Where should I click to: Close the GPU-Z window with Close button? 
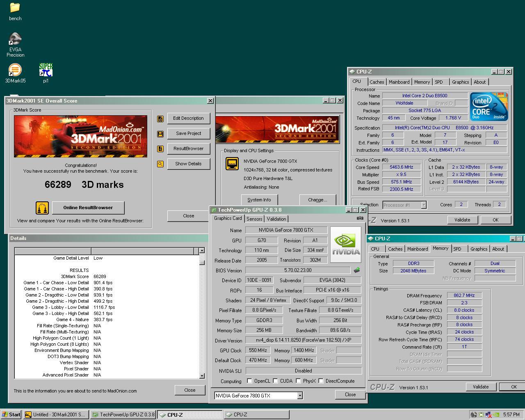coord(350,395)
